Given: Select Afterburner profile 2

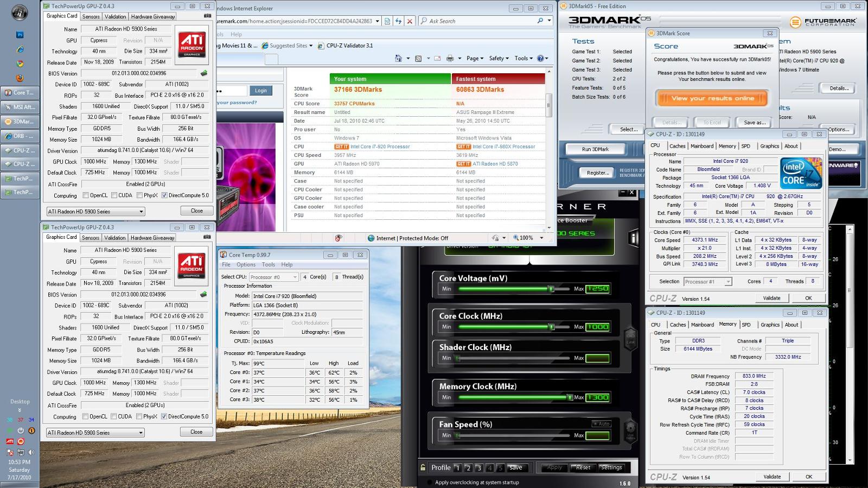Looking at the screenshot, I should click(468, 467).
